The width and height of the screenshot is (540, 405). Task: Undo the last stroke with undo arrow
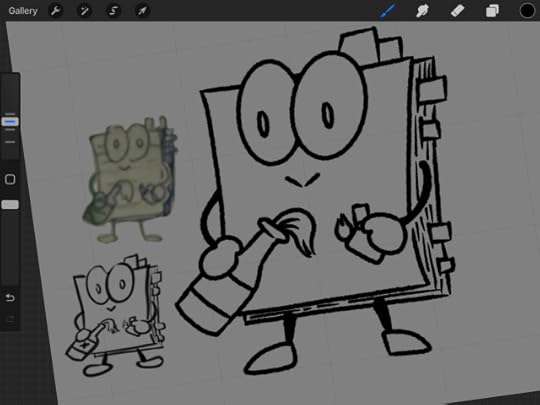point(10,298)
